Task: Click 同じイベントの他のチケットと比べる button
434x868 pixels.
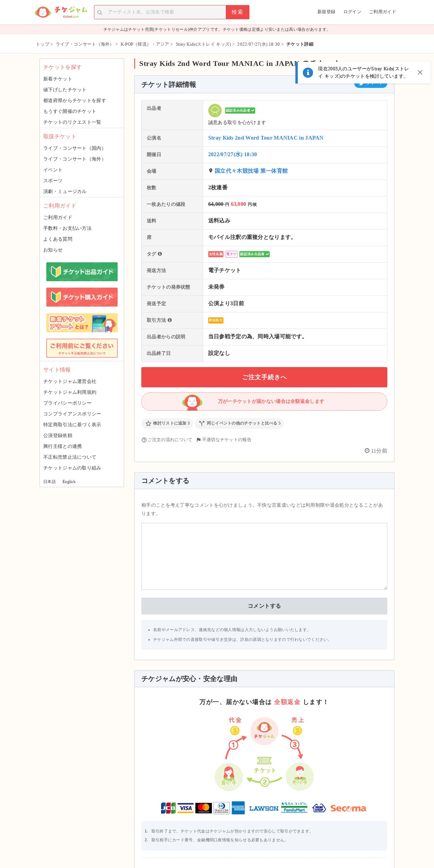Action: click(239, 423)
